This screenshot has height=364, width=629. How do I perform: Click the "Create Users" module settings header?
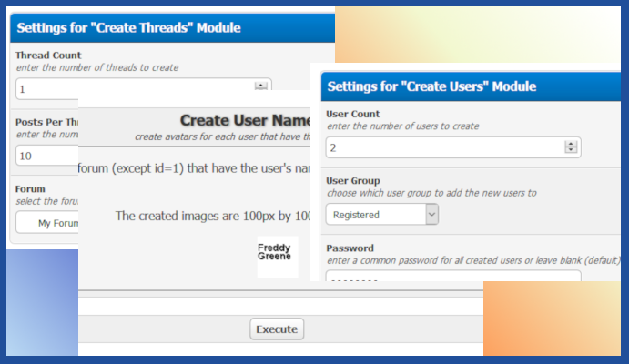431,86
